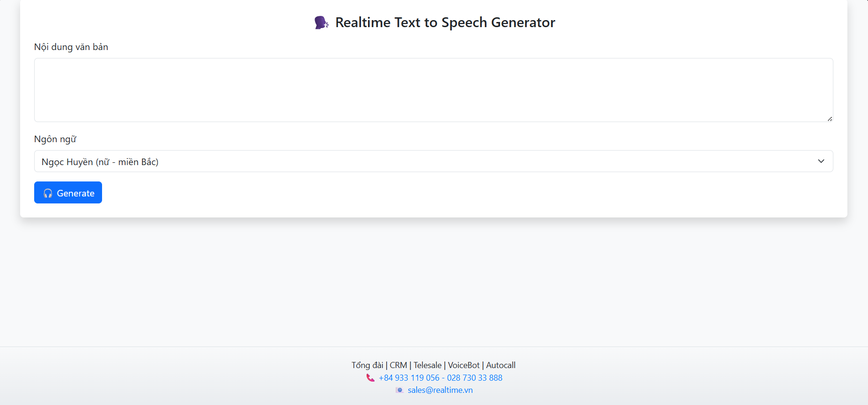Open the Ngôn ngữ voice dropdown

coord(434,161)
